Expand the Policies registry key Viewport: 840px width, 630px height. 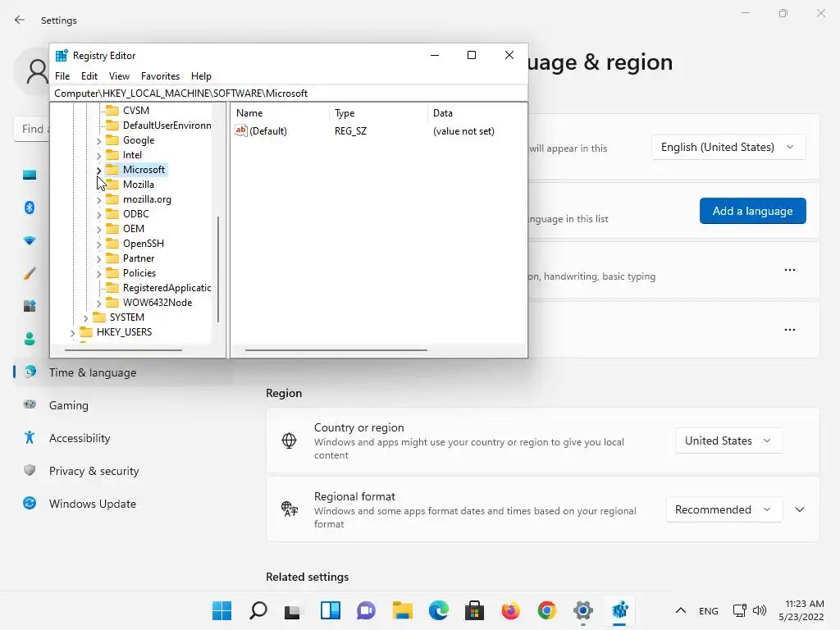[98, 274]
